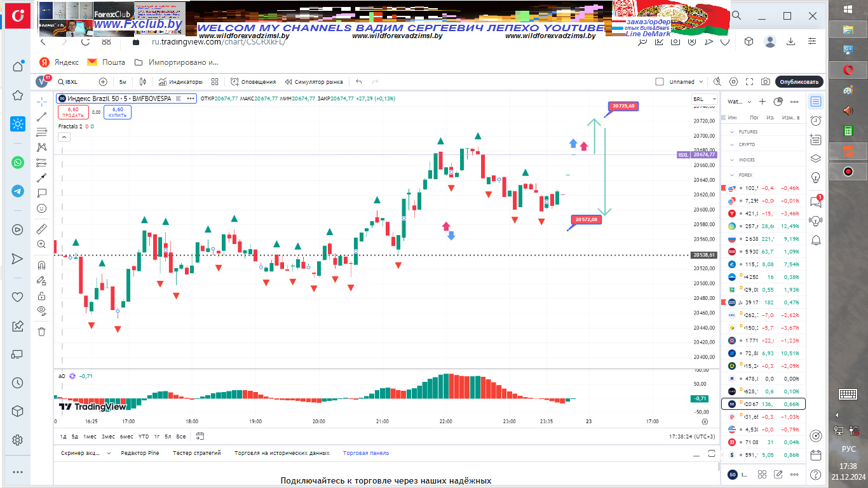Switch to the Редактор Pine tab

[140, 453]
